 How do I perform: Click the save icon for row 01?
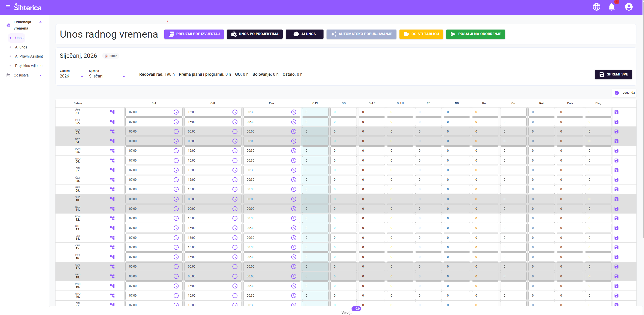(x=616, y=112)
